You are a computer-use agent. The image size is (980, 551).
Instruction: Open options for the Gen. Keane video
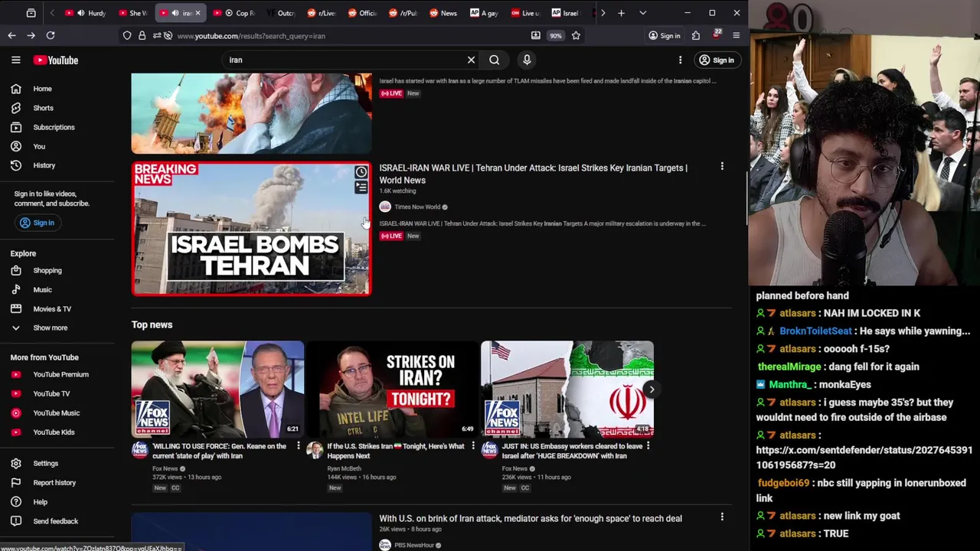pyautogui.click(x=299, y=445)
